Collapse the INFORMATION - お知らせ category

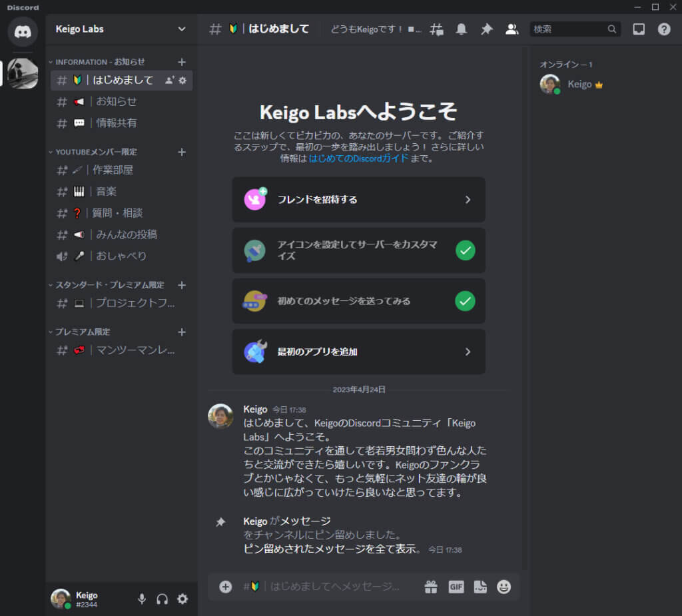click(x=97, y=62)
